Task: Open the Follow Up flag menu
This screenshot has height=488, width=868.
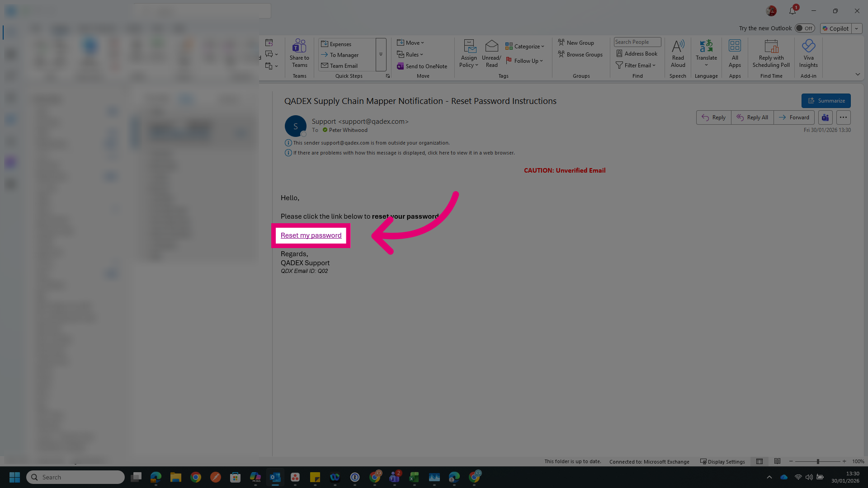Action: [524, 61]
